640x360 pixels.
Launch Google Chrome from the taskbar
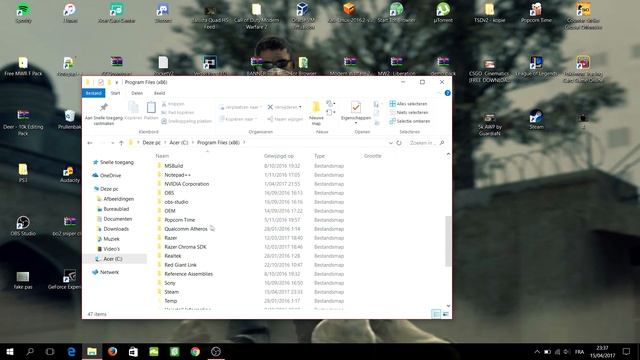(x=195, y=351)
